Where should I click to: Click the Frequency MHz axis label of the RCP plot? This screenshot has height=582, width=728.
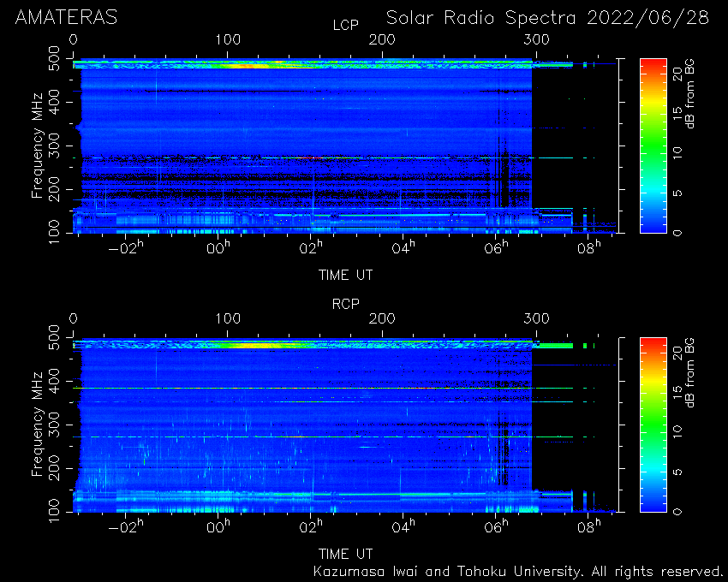click(38, 425)
